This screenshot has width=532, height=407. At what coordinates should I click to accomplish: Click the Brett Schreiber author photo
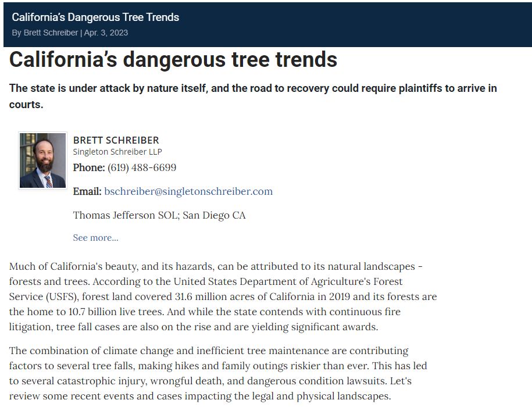pos(42,160)
